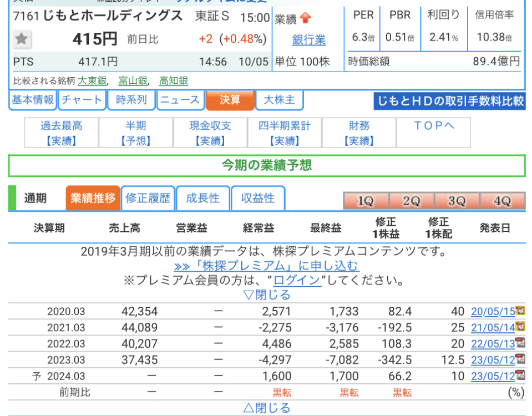Collapse the table with △閉じる
532x416 pixels.
267,408
